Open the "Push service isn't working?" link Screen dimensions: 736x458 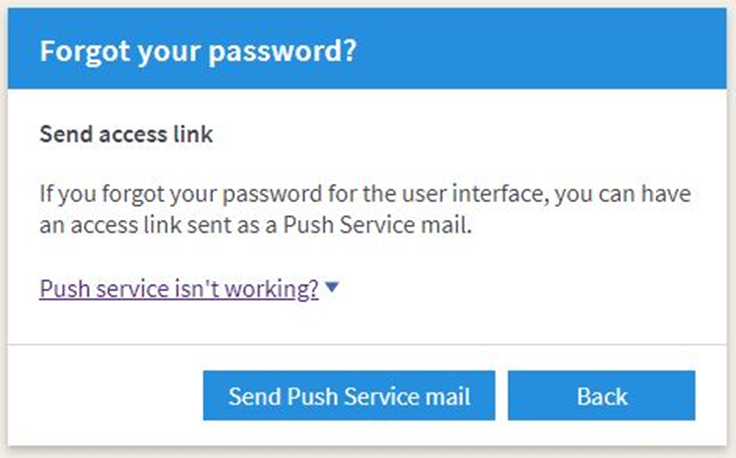pyautogui.click(x=179, y=289)
